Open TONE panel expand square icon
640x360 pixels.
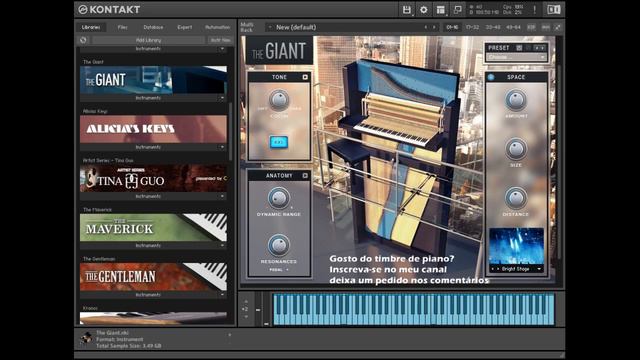pyautogui.click(x=305, y=77)
